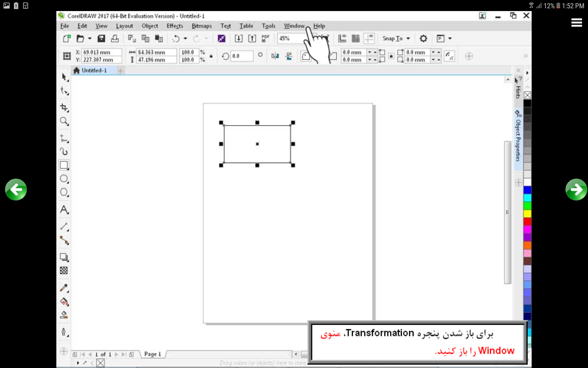
Task: Pick the blue color swatch
Action: 527,190
